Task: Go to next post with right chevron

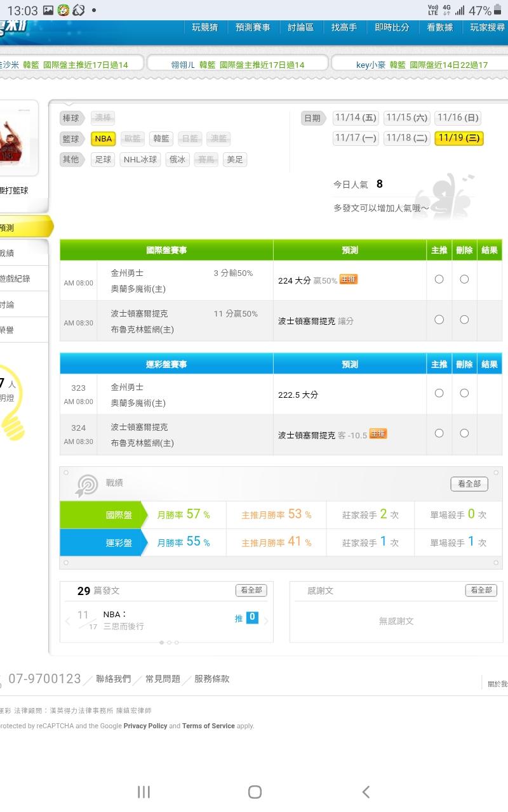Action: 266,621
